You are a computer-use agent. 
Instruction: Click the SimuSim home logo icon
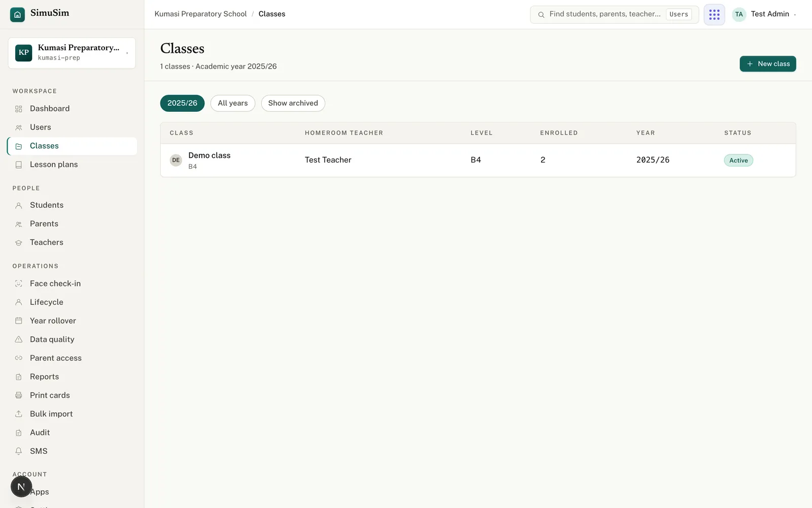(x=17, y=14)
